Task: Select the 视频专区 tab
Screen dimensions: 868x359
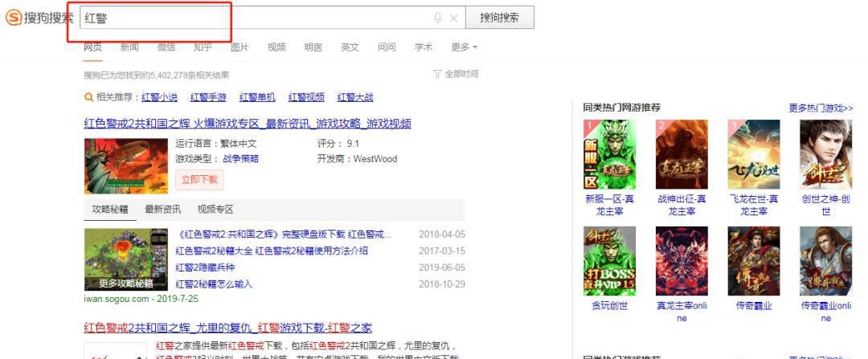Action: pos(215,210)
